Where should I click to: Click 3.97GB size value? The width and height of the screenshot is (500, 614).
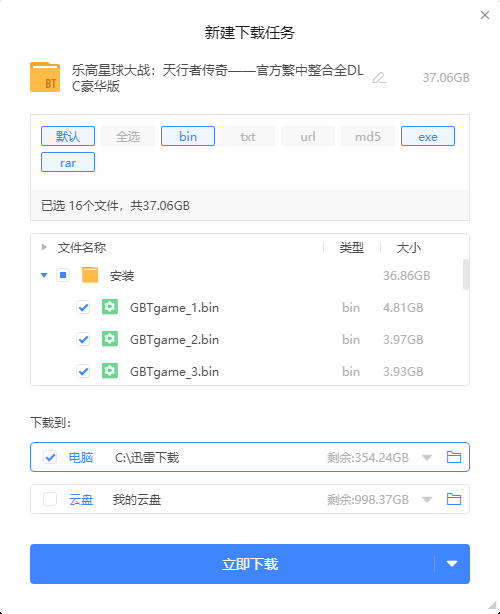[403, 340]
